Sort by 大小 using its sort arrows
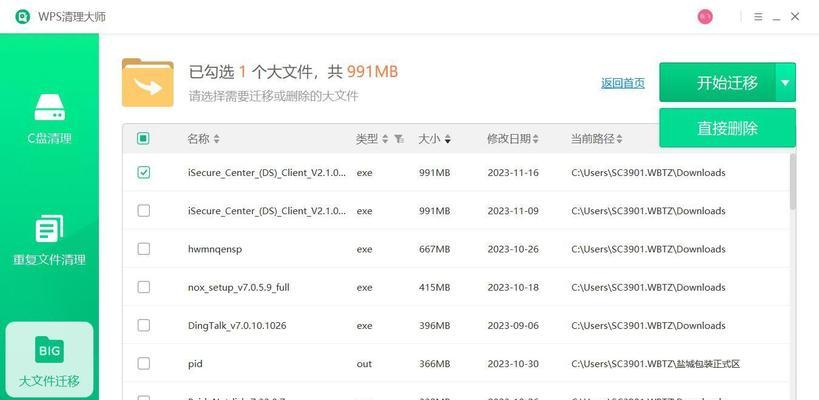 (448, 139)
